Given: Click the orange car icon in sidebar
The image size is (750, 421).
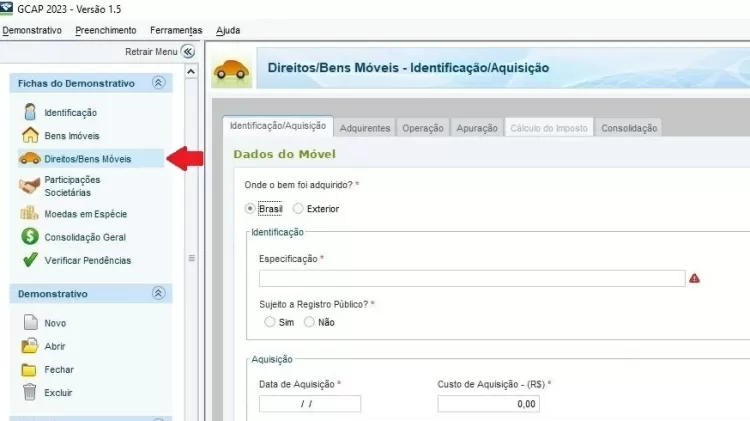Looking at the screenshot, I should click(x=30, y=158).
